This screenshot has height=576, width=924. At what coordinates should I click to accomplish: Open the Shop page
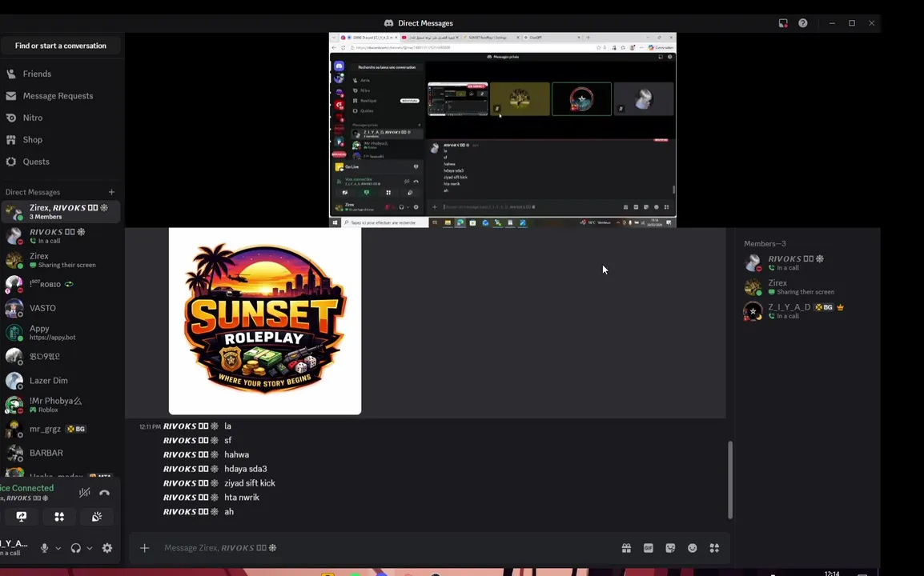tap(60, 139)
